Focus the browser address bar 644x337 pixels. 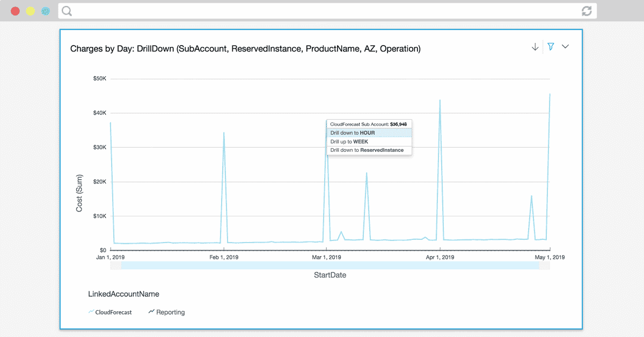(x=327, y=11)
